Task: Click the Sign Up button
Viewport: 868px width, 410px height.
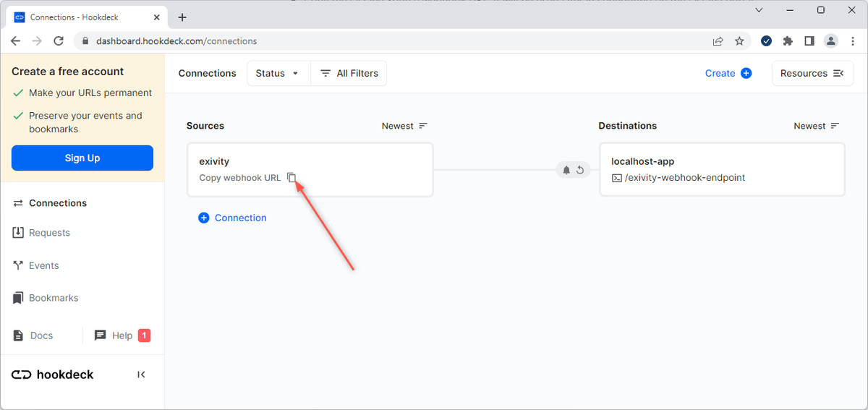Action: [x=82, y=158]
